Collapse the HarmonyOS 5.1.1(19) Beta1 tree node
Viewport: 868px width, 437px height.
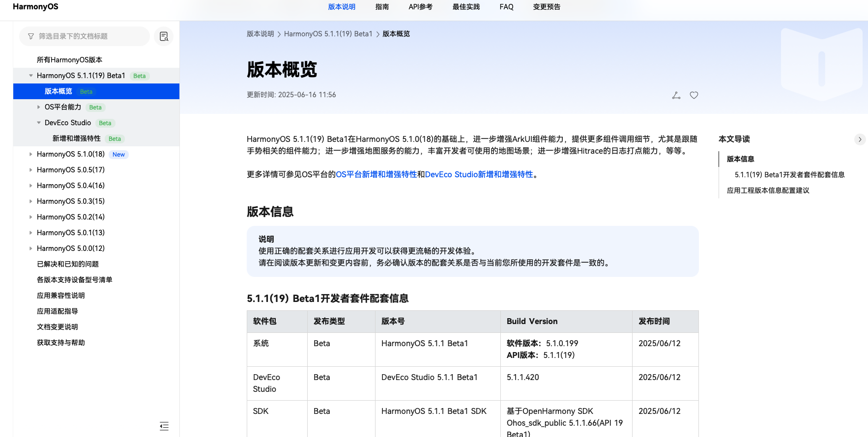[31, 76]
